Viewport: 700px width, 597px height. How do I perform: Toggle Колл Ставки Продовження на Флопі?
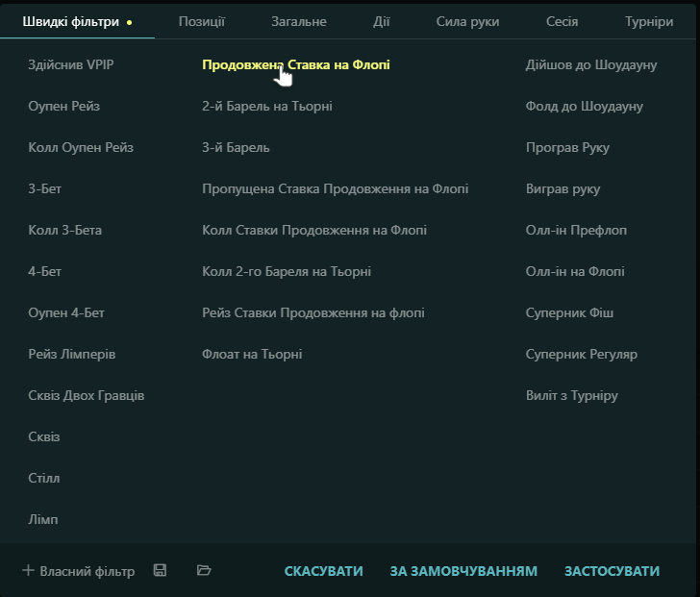[314, 230]
